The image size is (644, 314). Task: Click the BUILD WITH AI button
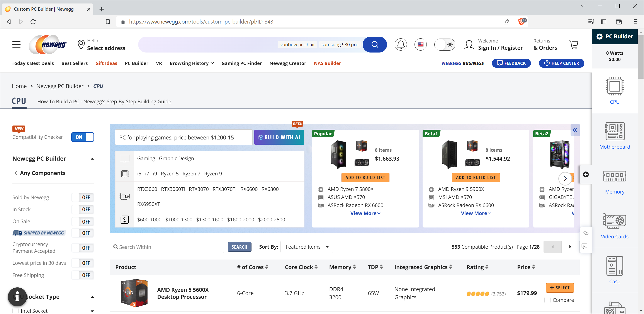[x=279, y=137]
